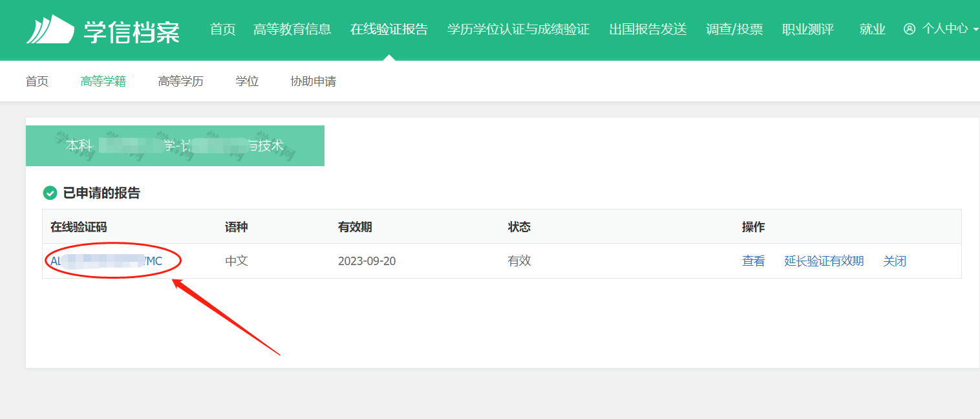Switch to the 高等学籍 tab
980x419 pixels.
(103, 81)
